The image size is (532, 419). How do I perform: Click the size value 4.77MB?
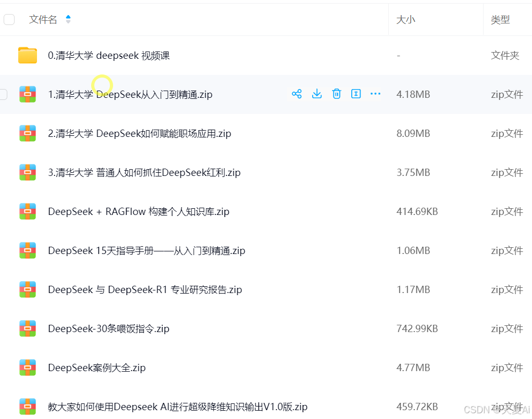[x=413, y=367]
